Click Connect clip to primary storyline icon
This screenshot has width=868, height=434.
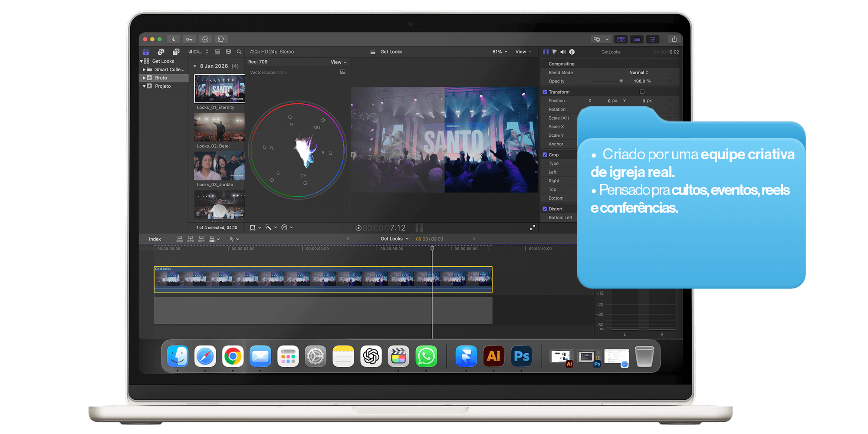point(180,239)
